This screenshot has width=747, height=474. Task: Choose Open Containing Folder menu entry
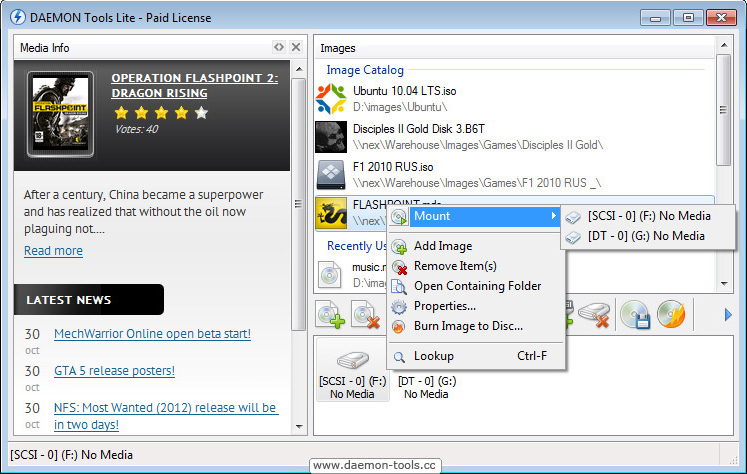click(x=475, y=286)
